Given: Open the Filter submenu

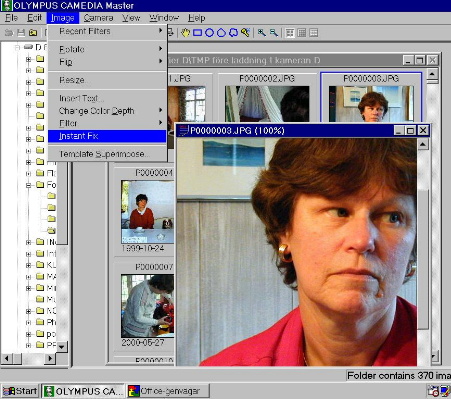Looking at the screenshot, I should (x=107, y=123).
